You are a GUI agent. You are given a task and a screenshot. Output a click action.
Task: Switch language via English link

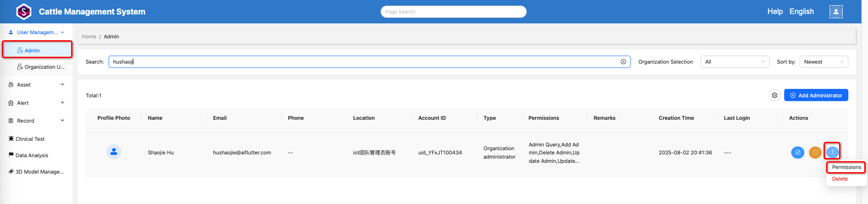(802, 12)
